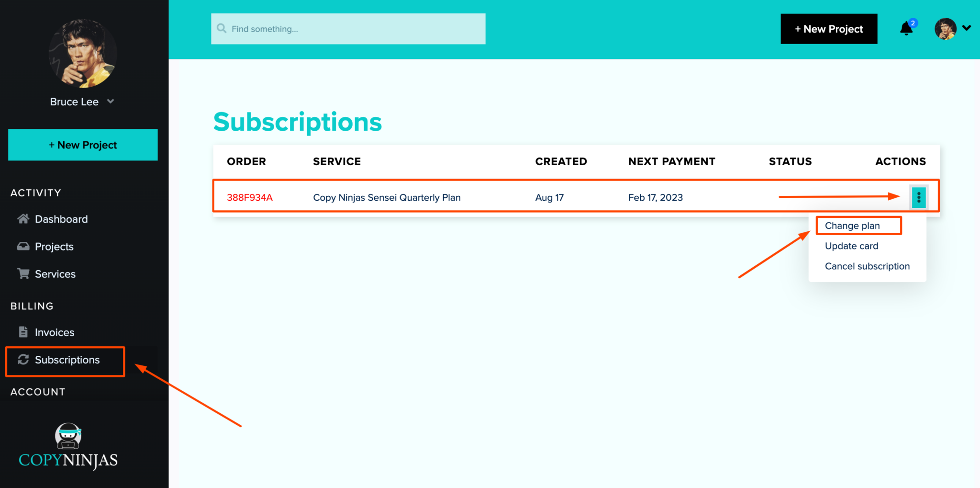
Task: Open Subscriptions under Billing
Action: point(67,360)
